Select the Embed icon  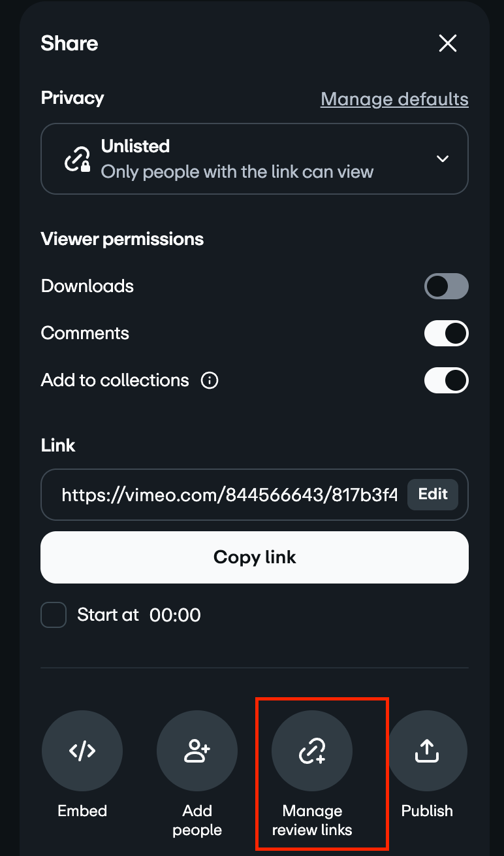[82, 751]
